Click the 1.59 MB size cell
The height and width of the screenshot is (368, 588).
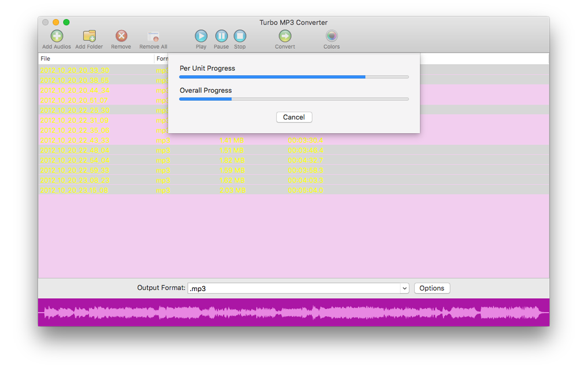232,170
